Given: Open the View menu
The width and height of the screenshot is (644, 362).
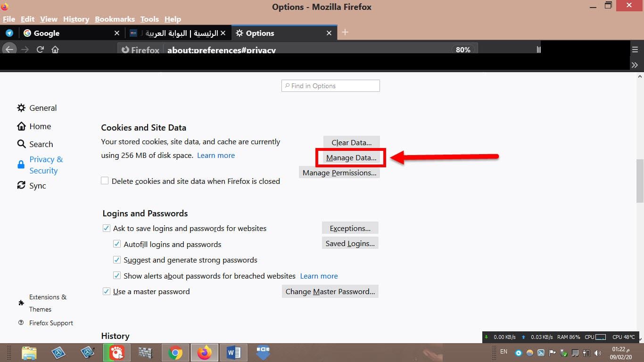Looking at the screenshot, I should click(49, 19).
